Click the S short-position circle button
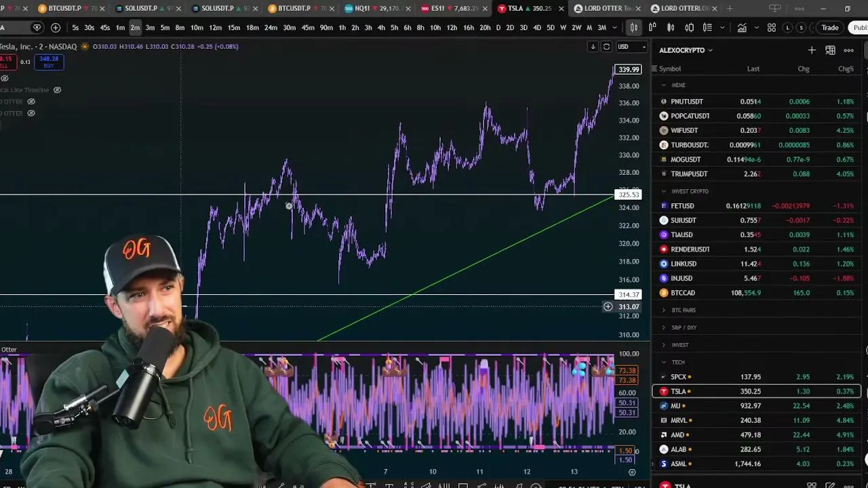The height and width of the screenshot is (488, 868). (x=802, y=28)
